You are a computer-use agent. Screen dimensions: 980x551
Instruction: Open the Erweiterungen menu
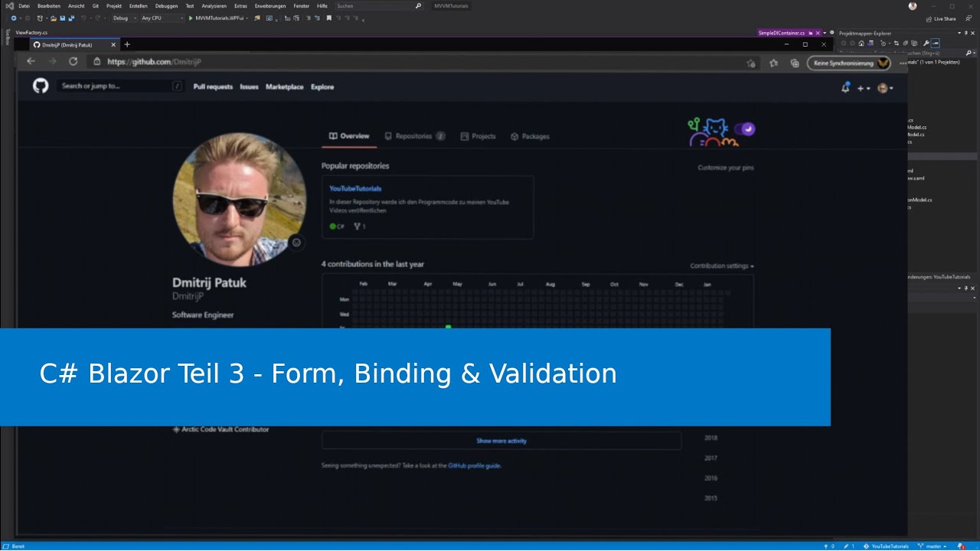click(270, 6)
